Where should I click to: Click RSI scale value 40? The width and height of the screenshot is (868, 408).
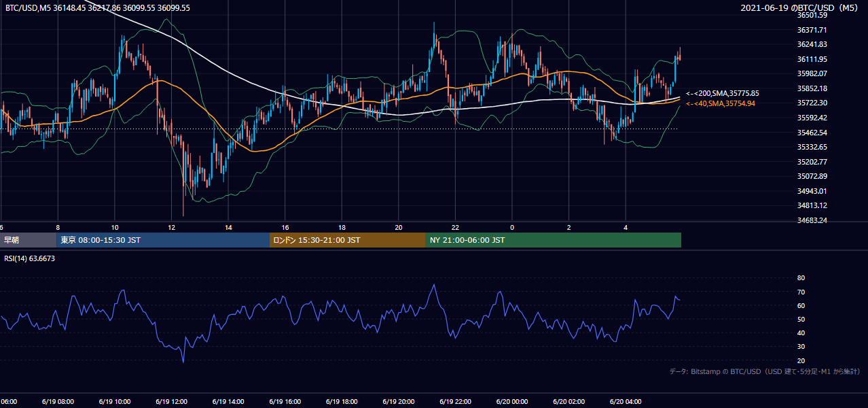click(x=801, y=333)
